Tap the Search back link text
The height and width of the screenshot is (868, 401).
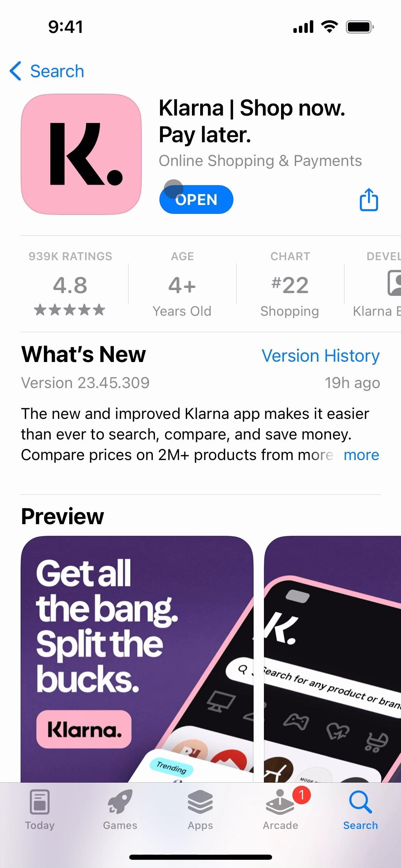point(57,71)
